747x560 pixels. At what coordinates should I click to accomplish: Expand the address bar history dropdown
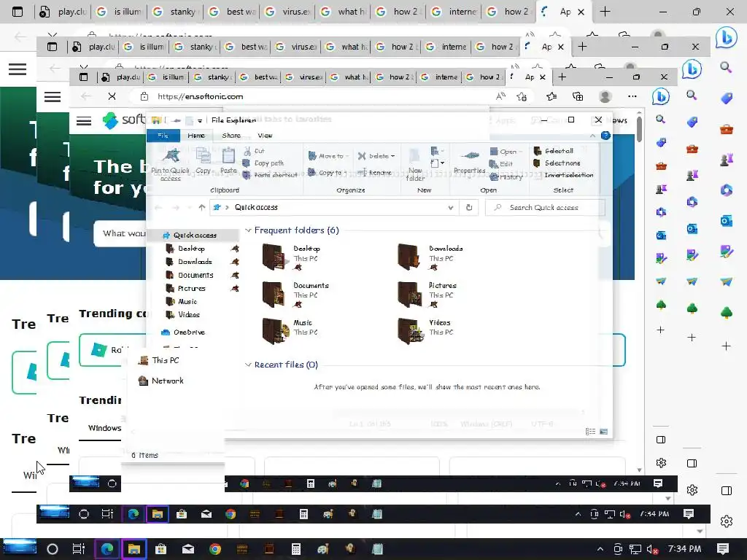[450, 208]
